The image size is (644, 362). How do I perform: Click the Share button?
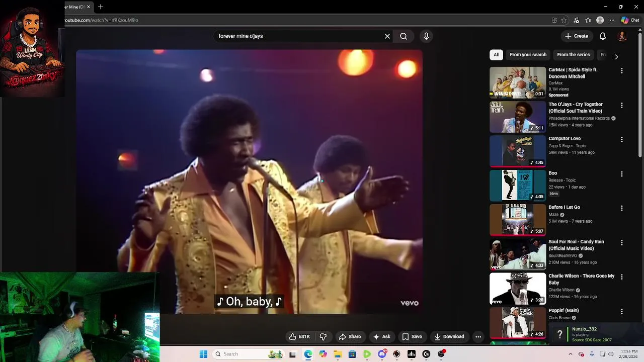350,337
